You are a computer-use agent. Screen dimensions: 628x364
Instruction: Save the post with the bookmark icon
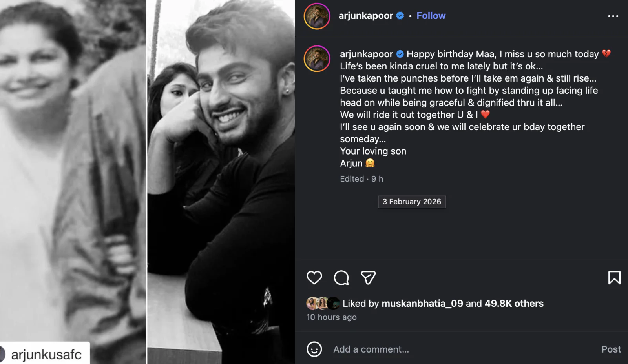tap(614, 278)
